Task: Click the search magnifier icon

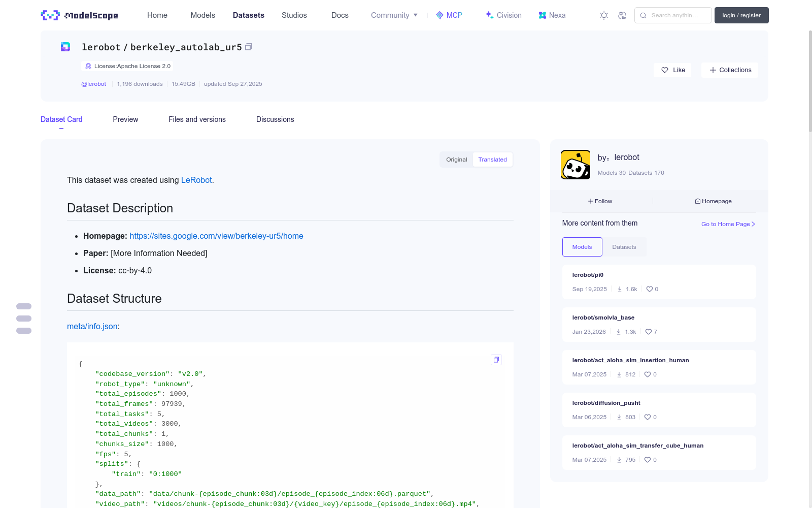Action: pos(643,15)
